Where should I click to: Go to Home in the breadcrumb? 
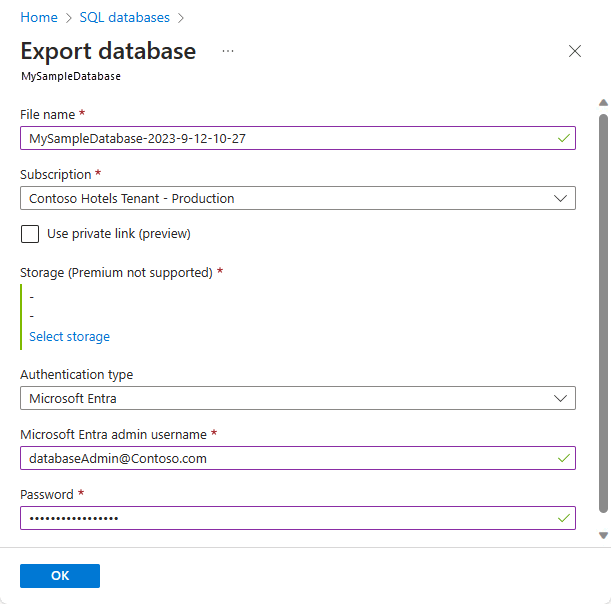click(x=38, y=17)
